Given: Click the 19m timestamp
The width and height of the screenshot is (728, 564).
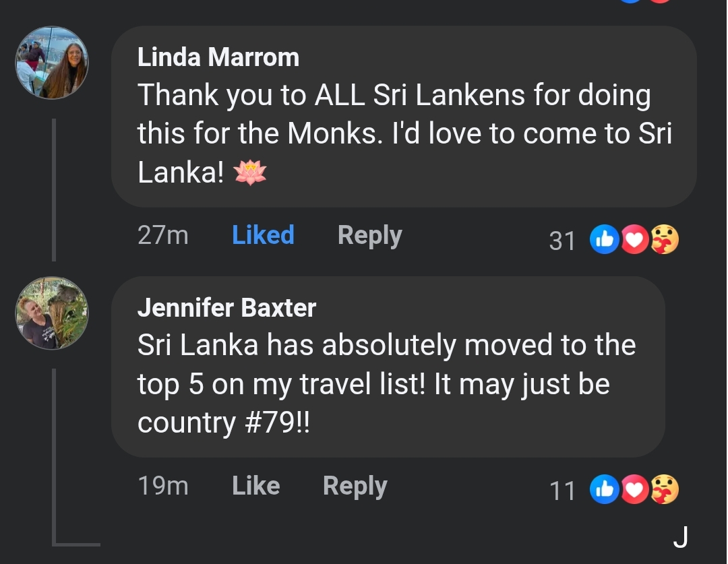Looking at the screenshot, I should click(x=163, y=486).
